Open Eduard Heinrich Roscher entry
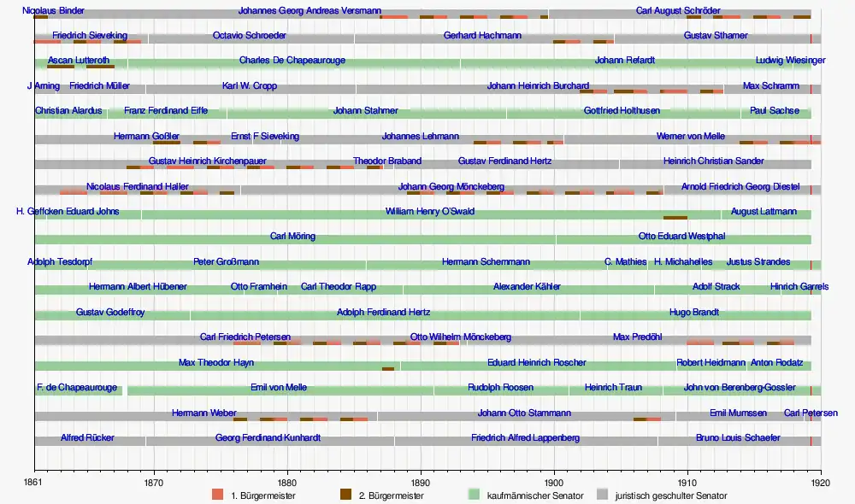 537,363
